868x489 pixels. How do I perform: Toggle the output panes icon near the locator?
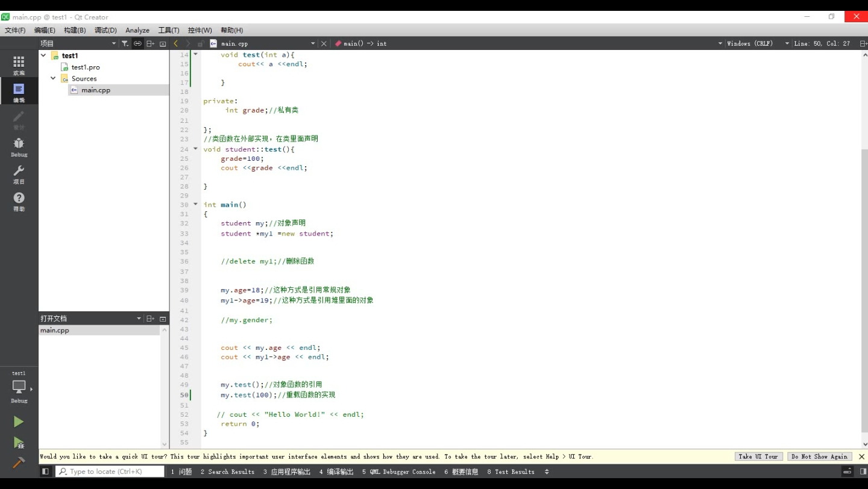tap(45, 471)
